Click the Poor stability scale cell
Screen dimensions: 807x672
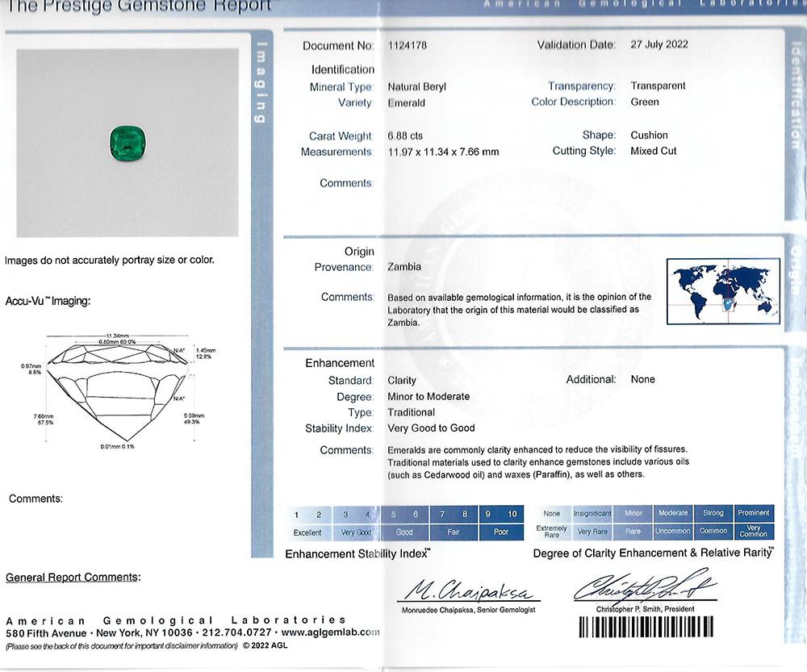pos(501,532)
